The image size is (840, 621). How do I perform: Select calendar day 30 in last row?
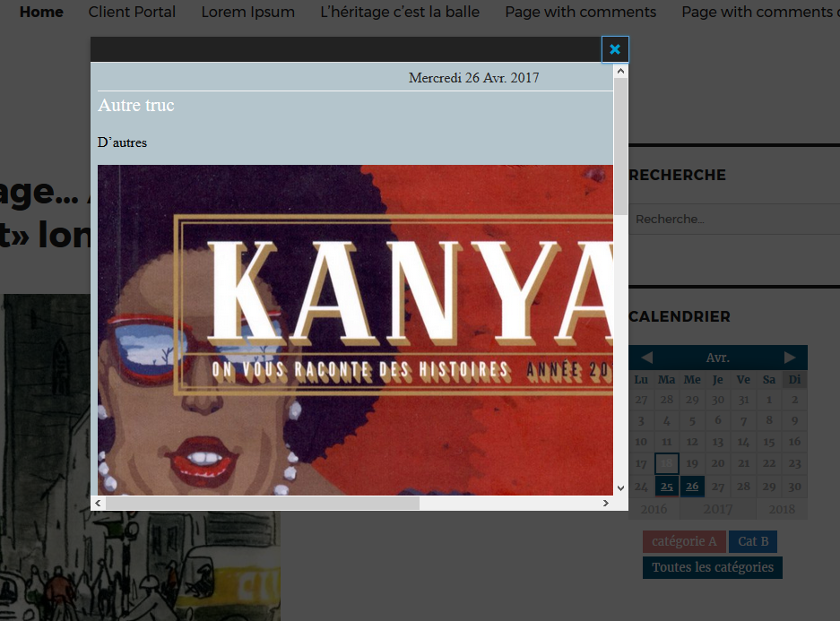[794, 486]
